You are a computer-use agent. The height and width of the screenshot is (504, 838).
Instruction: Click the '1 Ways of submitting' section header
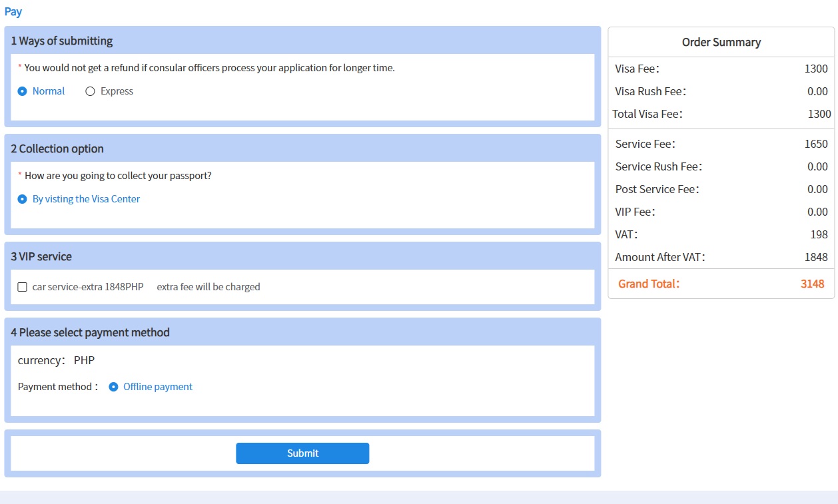click(x=62, y=41)
